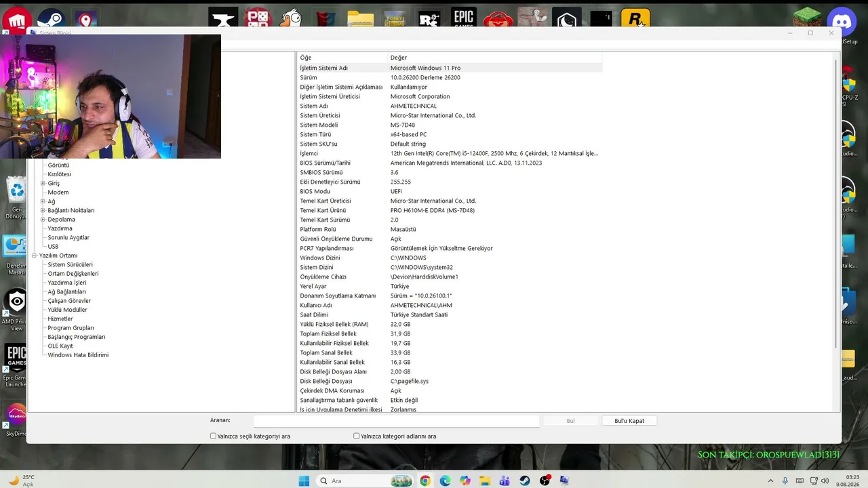This screenshot has height=488, width=868.
Task: Select USB in the tree
Action: tap(53, 247)
